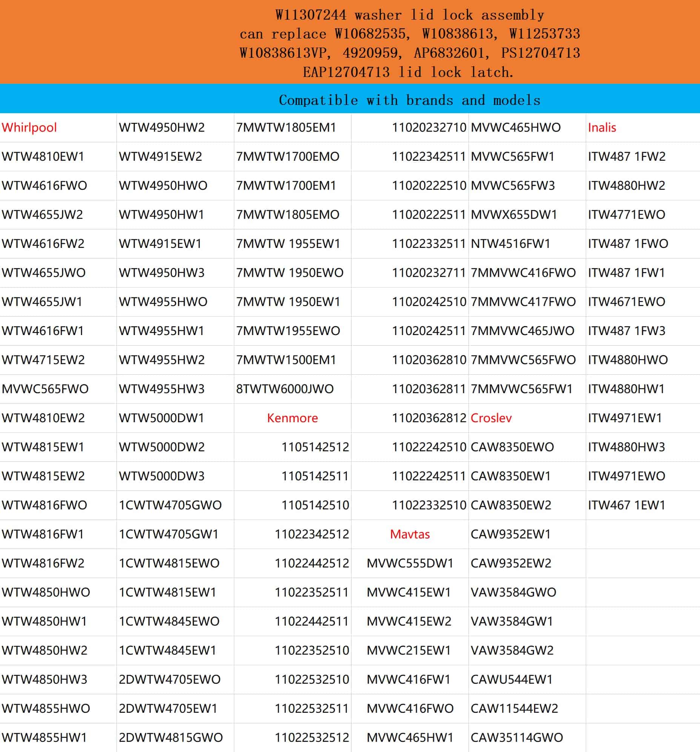
Task: Select the red Kenmore brand label
Action: (292, 418)
